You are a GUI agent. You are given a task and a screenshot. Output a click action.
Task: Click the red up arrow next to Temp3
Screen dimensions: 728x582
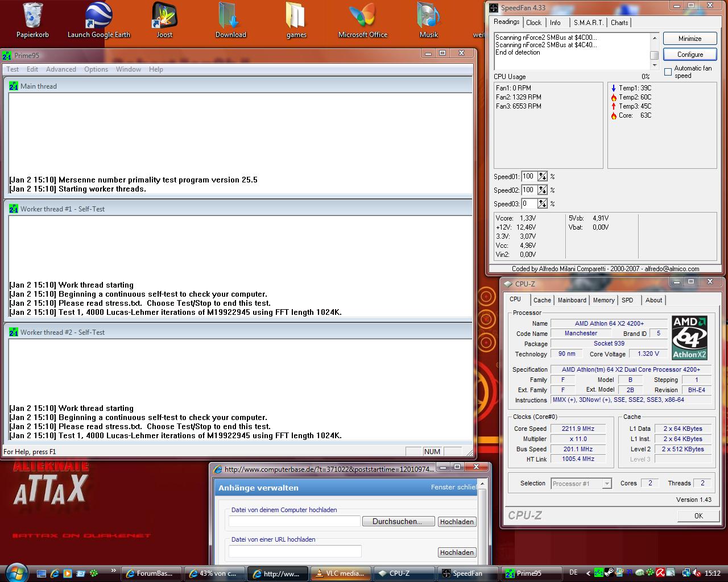pos(614,106)
